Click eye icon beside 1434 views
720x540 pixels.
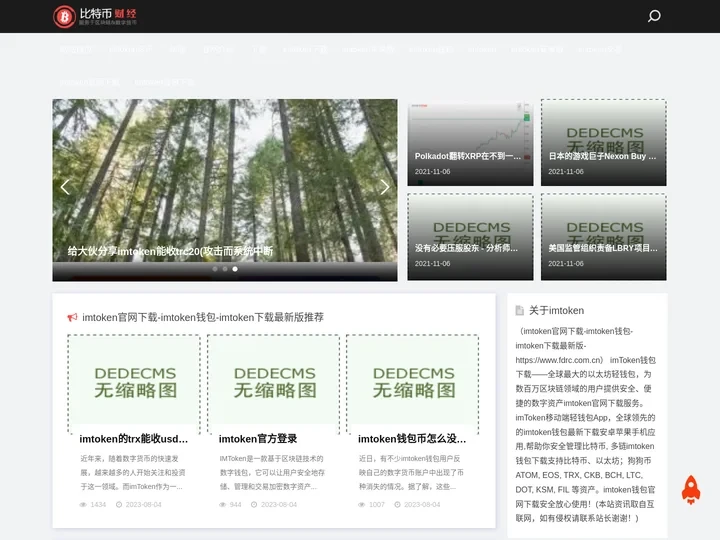tap(83, 504)
